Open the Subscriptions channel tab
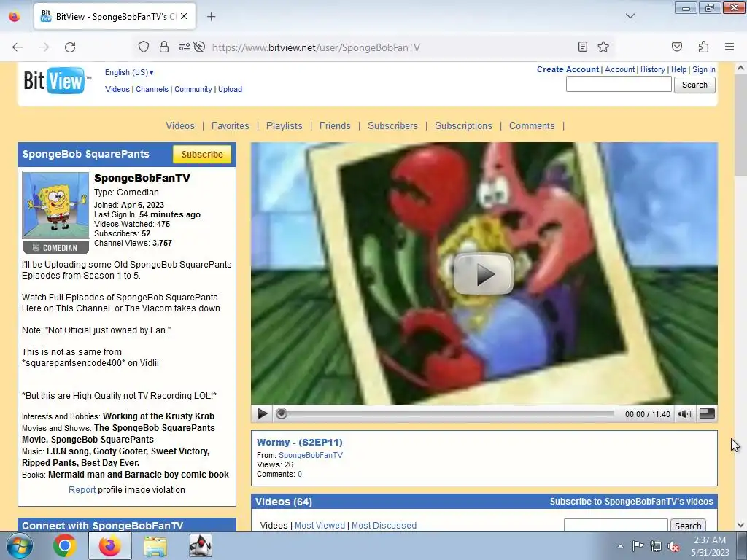 tap(463, 125)
